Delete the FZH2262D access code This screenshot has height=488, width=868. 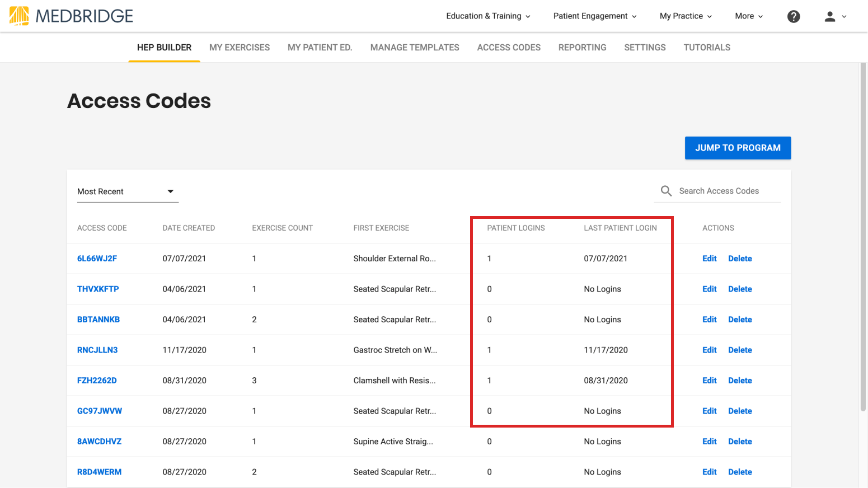(740, 381)
